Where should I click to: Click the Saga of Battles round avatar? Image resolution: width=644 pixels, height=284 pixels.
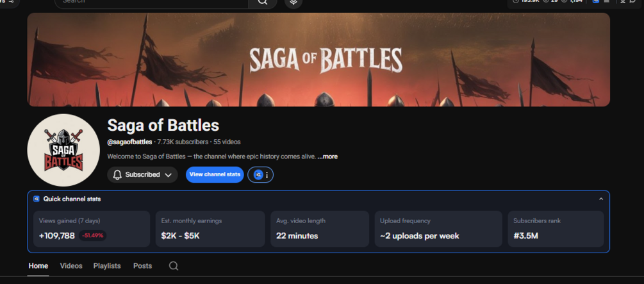point(63,150)
